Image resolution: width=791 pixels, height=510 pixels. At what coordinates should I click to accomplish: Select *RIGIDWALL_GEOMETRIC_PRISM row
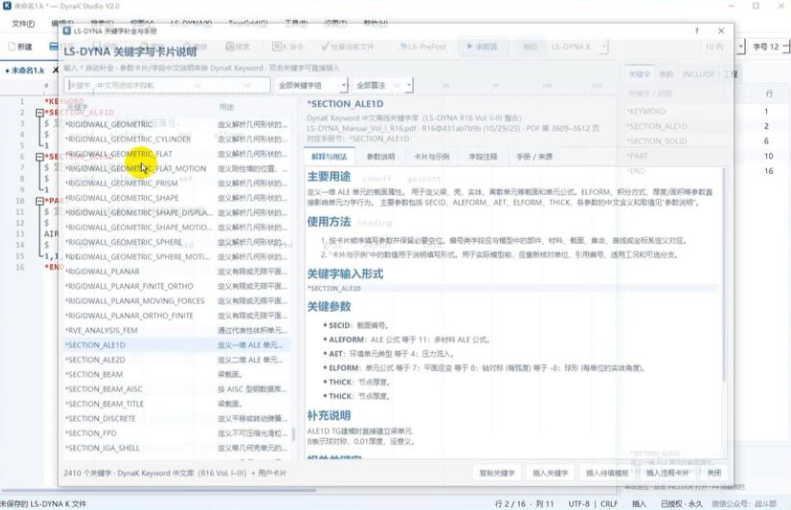click(176, 183)
